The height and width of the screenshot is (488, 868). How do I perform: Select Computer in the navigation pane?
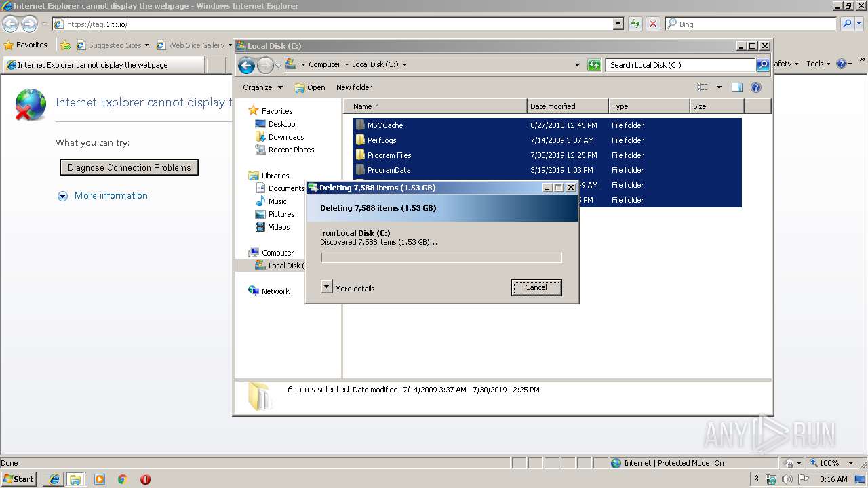pyautogui.click(x=271, y=253)
